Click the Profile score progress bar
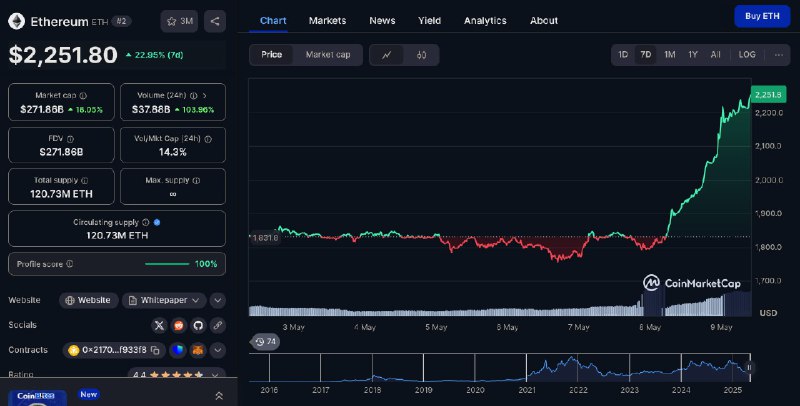 167,264
